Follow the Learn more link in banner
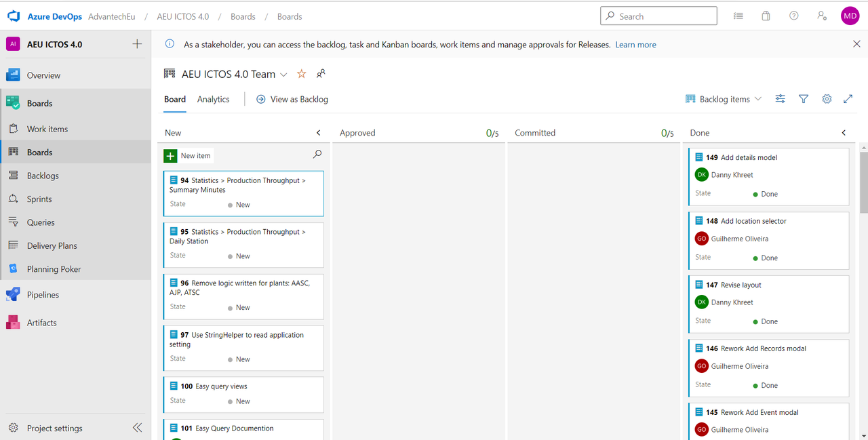The image size is (868, 440). point(635,45)
